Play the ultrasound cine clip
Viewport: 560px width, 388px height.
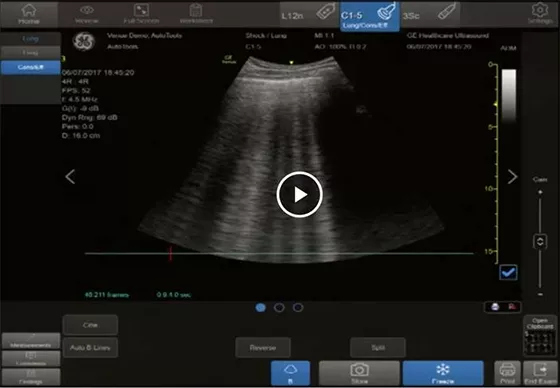299,194
